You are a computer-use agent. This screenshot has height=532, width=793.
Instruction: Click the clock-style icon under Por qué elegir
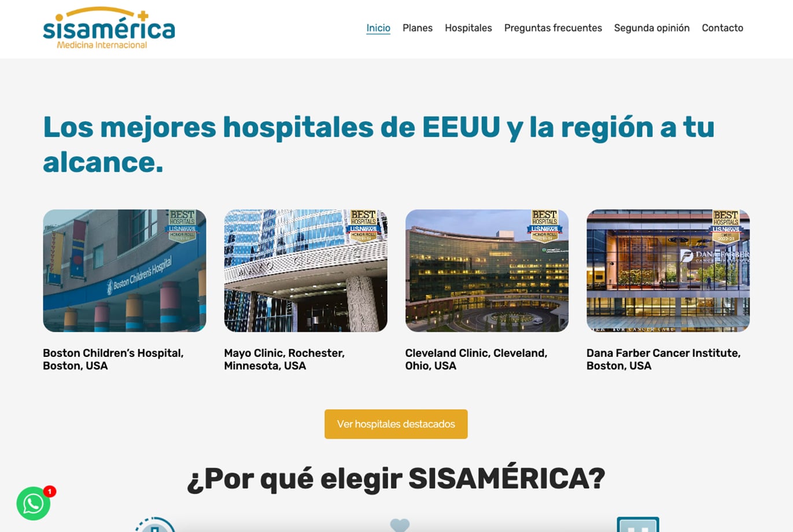tap(155, 524)
